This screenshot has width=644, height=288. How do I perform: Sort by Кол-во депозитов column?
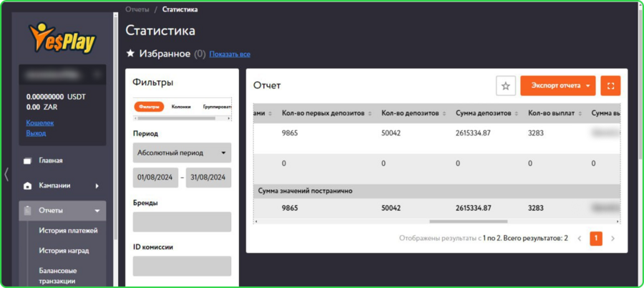(445, 113)
